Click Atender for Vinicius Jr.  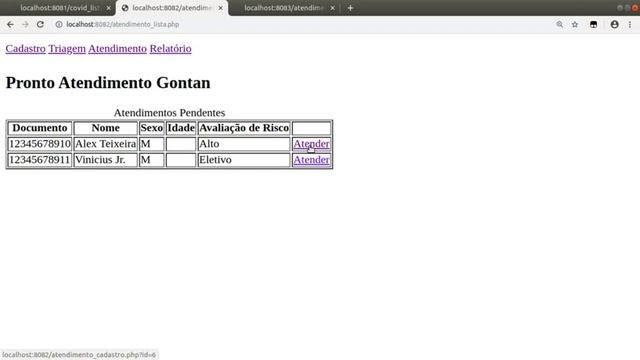point(311,160)
